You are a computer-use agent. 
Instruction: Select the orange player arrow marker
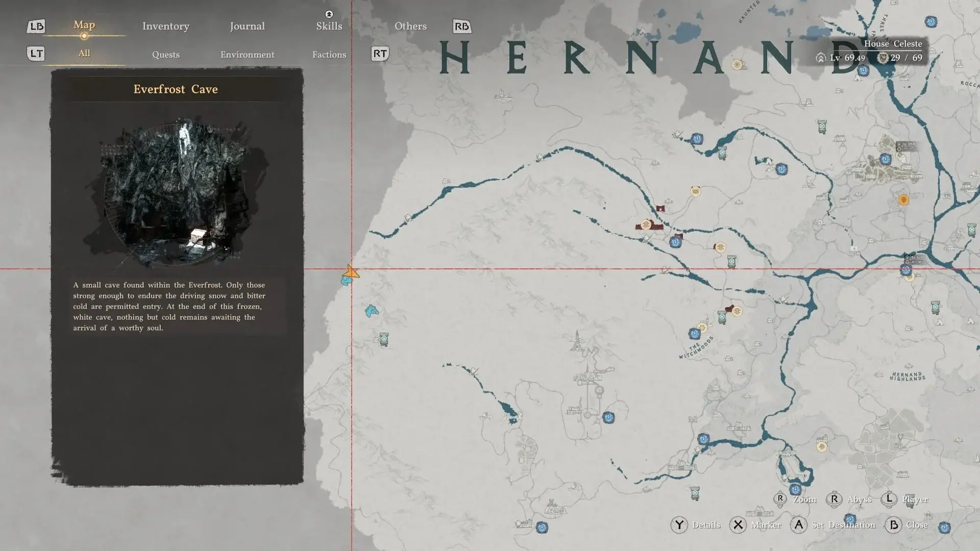click(x=351, y=272)
